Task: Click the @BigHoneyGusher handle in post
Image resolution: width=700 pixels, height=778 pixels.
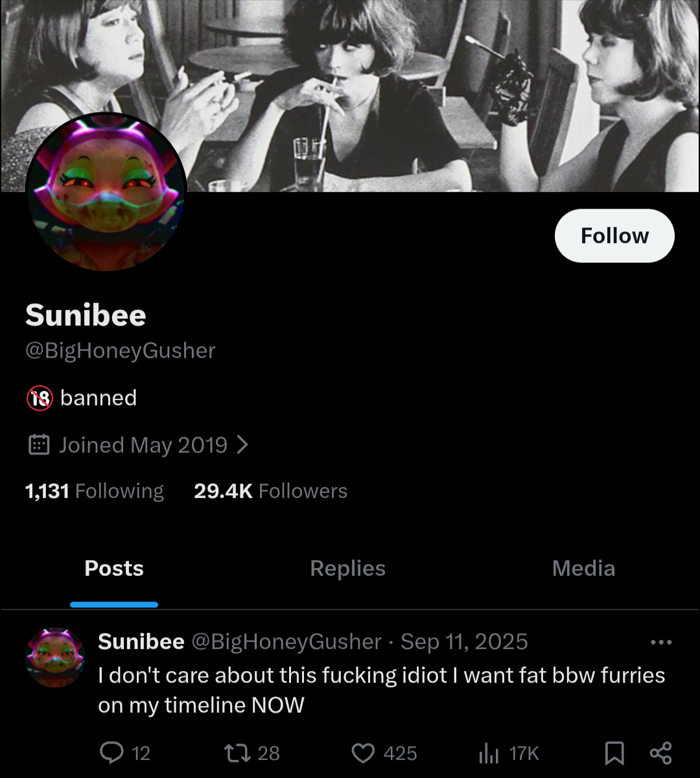Action: [x=286, y=642]
